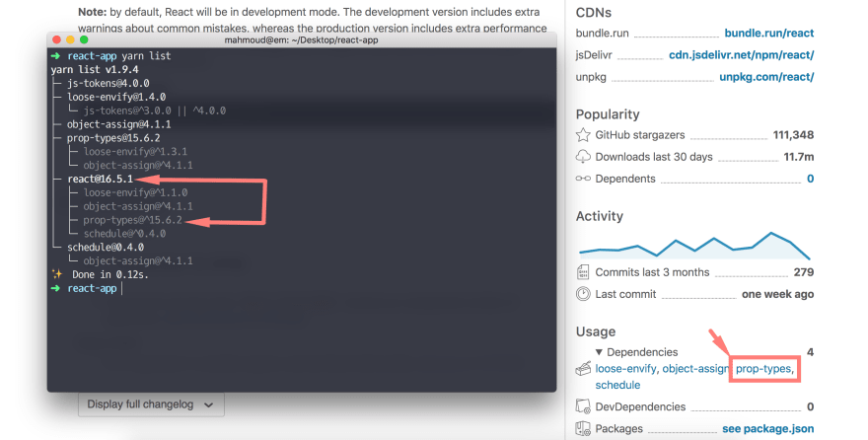
Task: Click the loose-envify@1.4.0 line
Action: pos(116,97)
